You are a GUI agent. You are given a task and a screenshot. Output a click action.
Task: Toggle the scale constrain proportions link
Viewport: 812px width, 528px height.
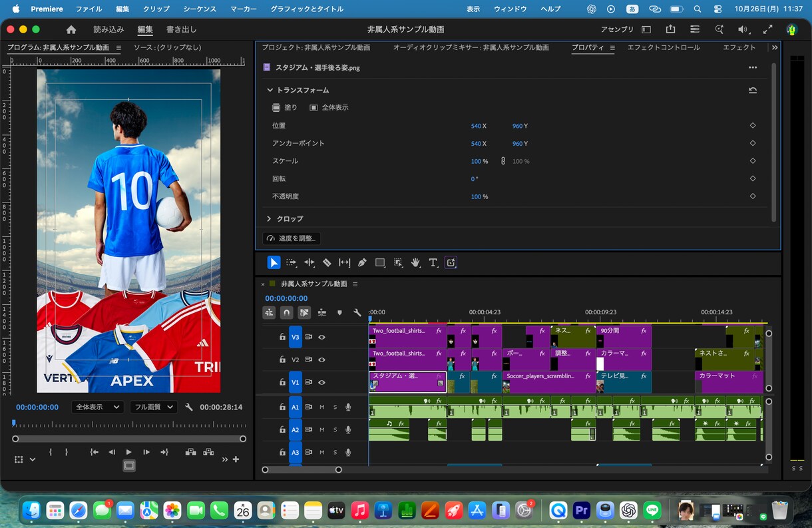coord(503,161)
